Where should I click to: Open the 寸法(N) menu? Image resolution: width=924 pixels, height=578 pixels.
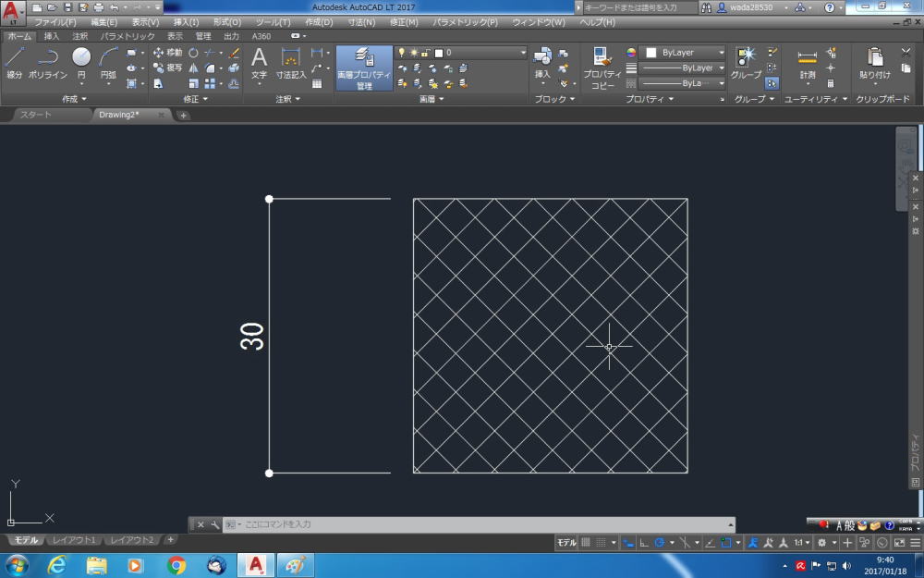(x=361, y=22)
